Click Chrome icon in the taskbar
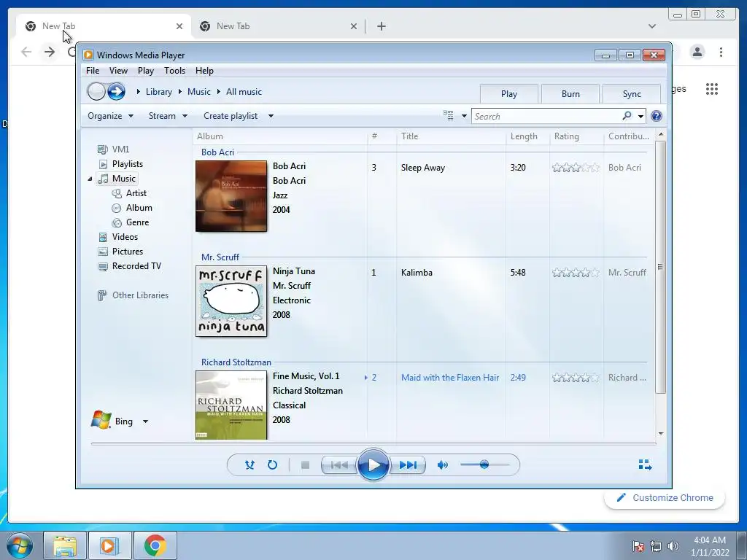 pyautogui.click(x=155, y=545)
